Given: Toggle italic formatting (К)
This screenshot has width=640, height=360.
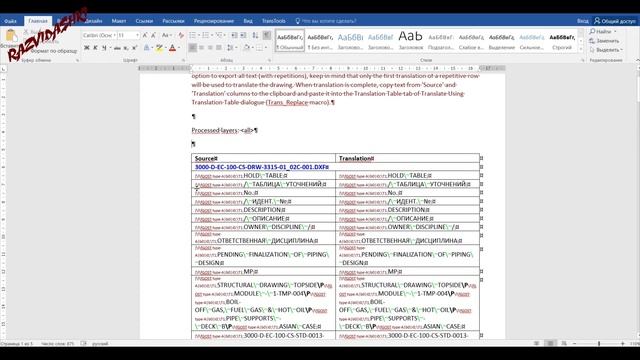Looking at the screenshot, I should (95, 48).
